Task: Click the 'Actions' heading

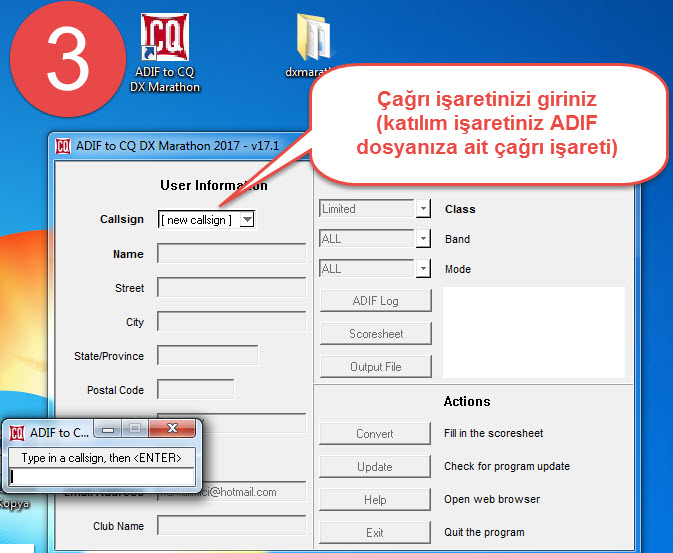Action: 467,401
